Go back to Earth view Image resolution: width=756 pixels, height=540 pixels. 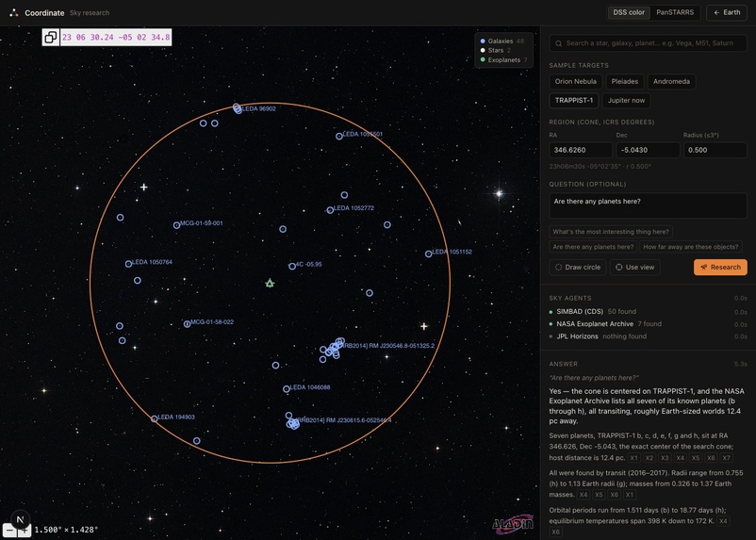(727, 12)
